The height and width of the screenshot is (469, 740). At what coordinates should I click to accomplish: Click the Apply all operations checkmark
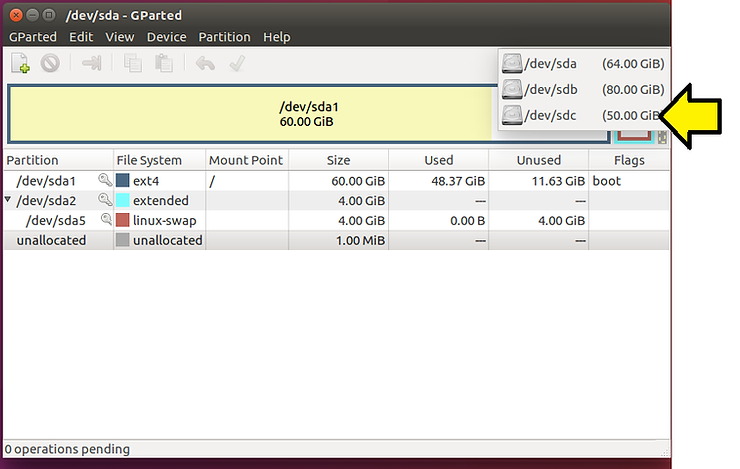[x=237, y=64]
